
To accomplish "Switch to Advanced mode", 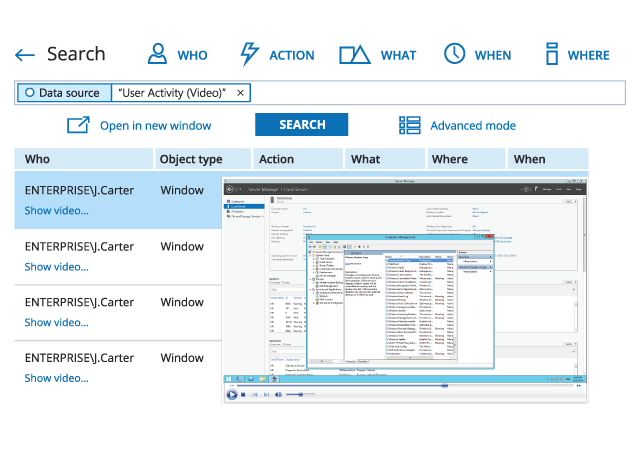I will [x=457, y=125].
